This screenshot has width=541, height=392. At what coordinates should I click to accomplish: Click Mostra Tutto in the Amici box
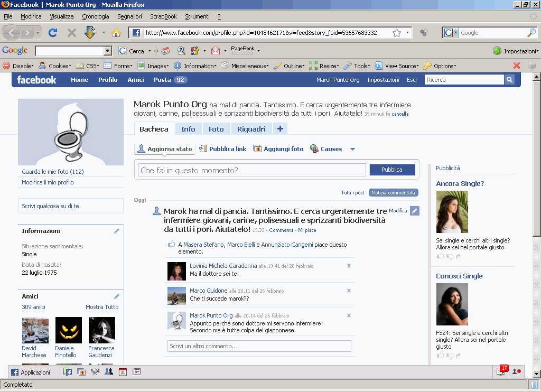pyautogui.click(x=102, y=307)
